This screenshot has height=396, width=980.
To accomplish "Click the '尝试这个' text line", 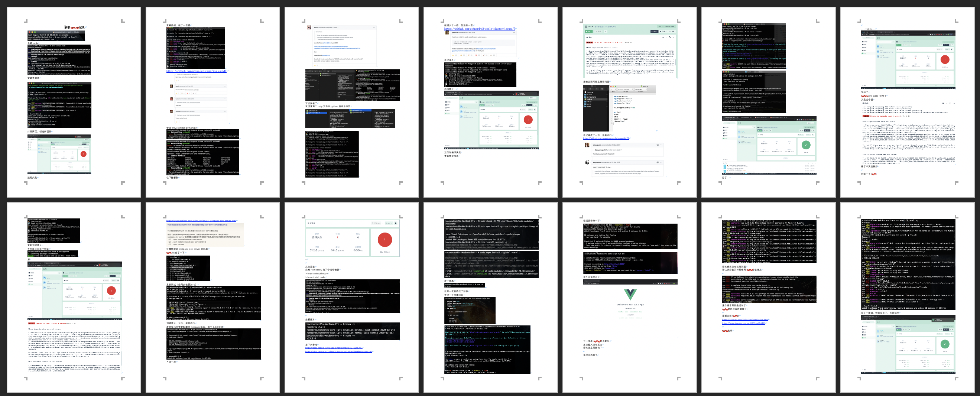I will (x=449, y=60).
